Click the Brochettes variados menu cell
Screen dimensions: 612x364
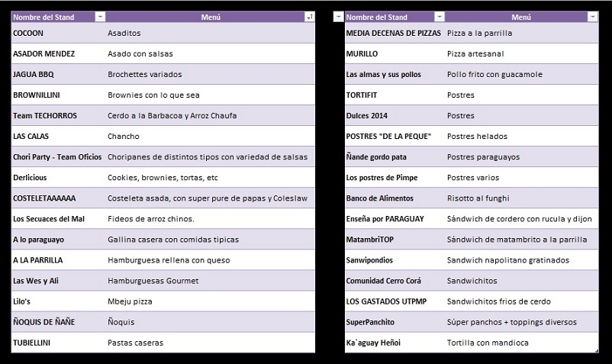pos(210,75)
